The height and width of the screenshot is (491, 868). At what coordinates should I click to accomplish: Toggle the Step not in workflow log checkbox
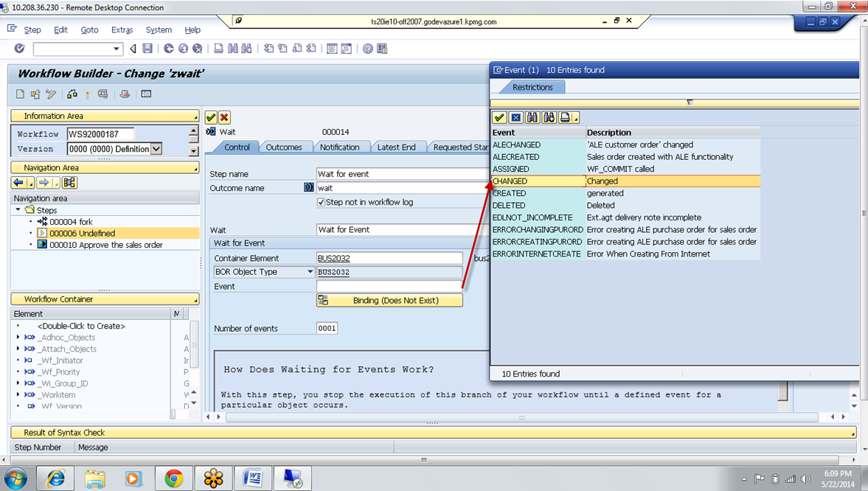tap(322, 203)
